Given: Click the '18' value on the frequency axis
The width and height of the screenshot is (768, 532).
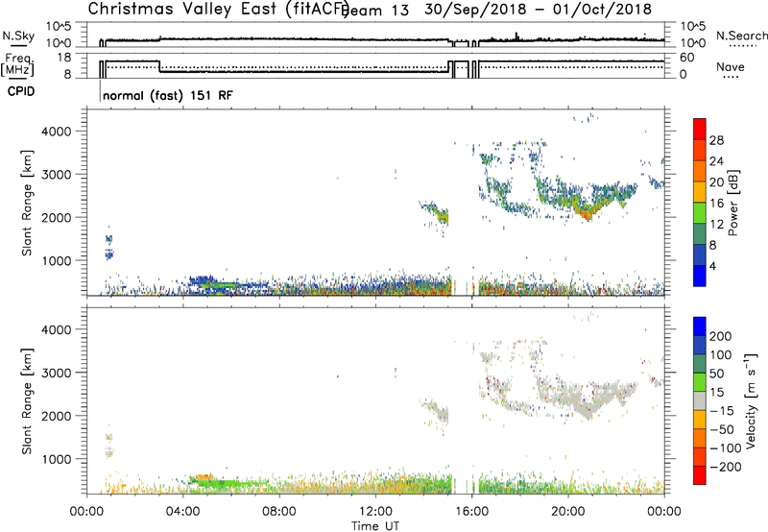Looking at the screenshot, I should (64, 58).
